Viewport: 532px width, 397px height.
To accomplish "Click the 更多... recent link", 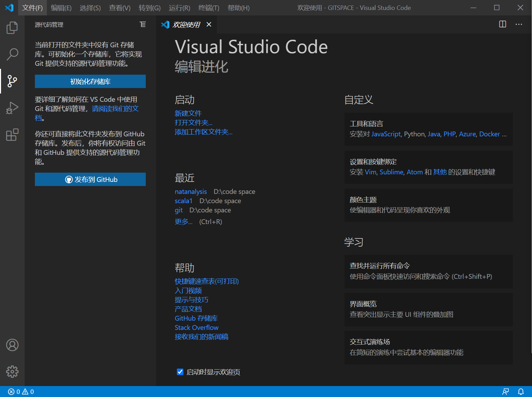I will [184, 222].
